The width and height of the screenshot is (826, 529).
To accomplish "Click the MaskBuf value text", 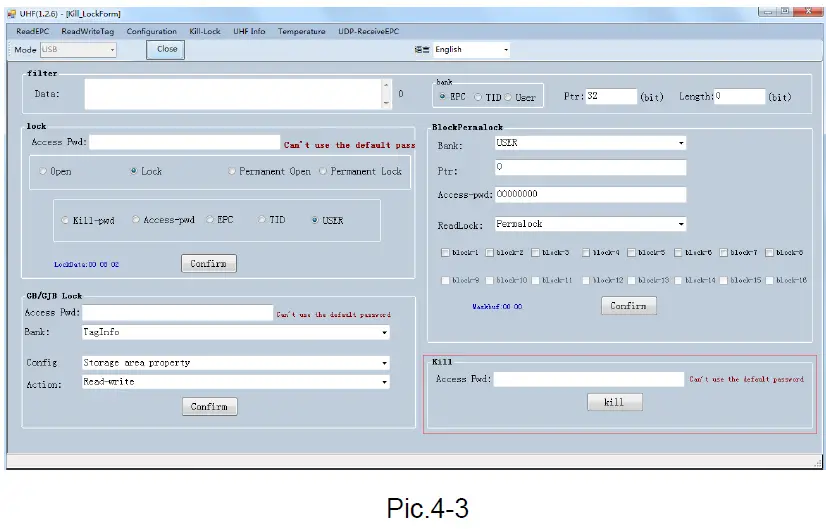I will pyautogui.click(x=497, y=306).
